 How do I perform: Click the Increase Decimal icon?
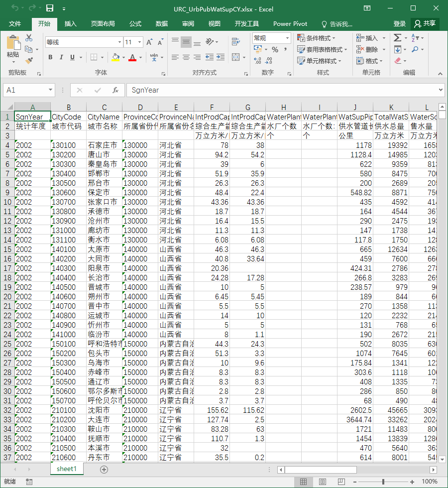click(258, 60)
